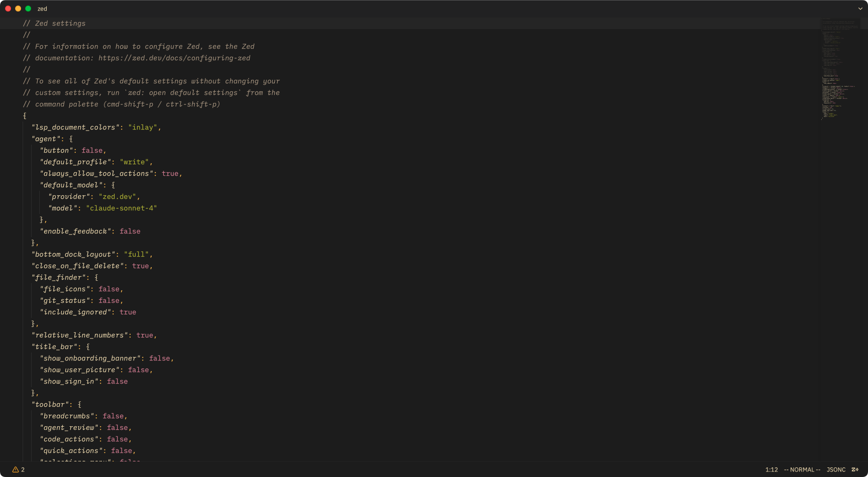Click the "enable_feedback" key
This screenshot has width=868, height=477.
75,231
